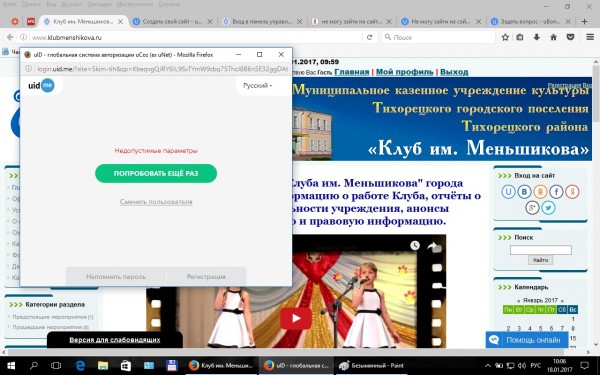Open 'Помощь онлайн' chat widget
Viewport: 600px width, 375px height.
pyautogui.click(x=527, y=340)
